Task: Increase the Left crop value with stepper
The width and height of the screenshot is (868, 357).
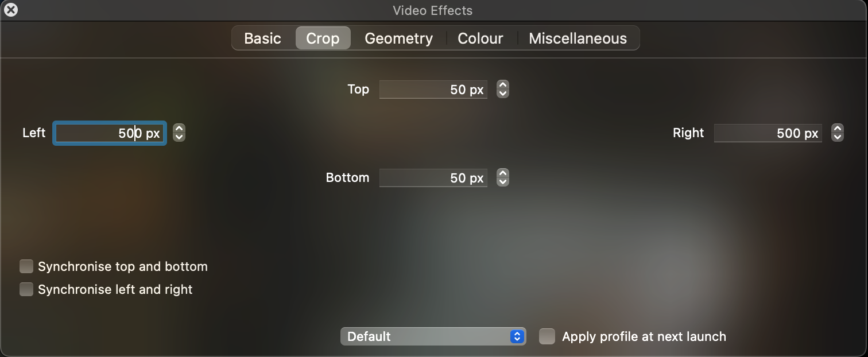Action: click(179, 129)
